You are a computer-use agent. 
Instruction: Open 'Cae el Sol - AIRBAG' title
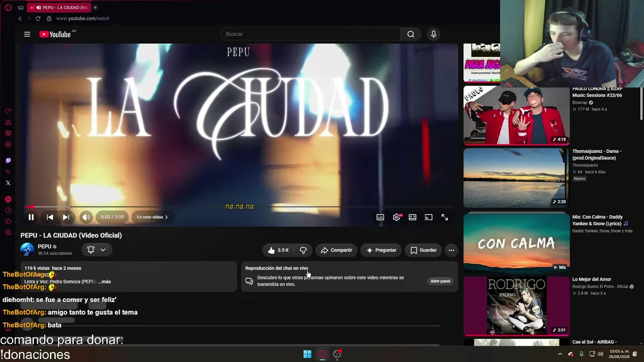tap(594, 342)
